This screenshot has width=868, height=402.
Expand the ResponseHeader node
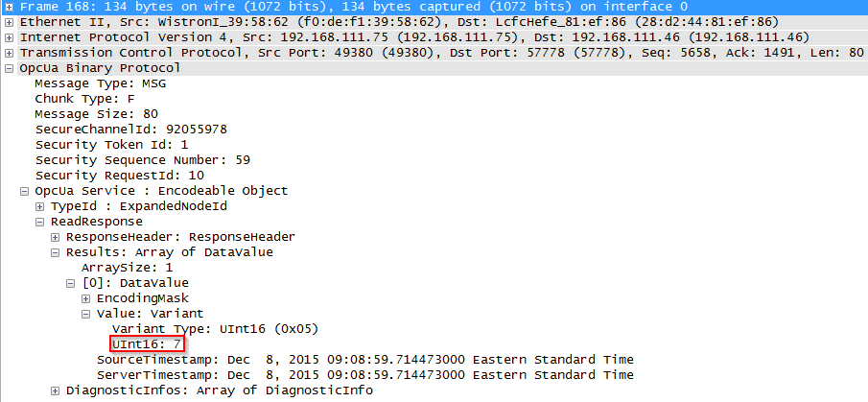(55, 237)
